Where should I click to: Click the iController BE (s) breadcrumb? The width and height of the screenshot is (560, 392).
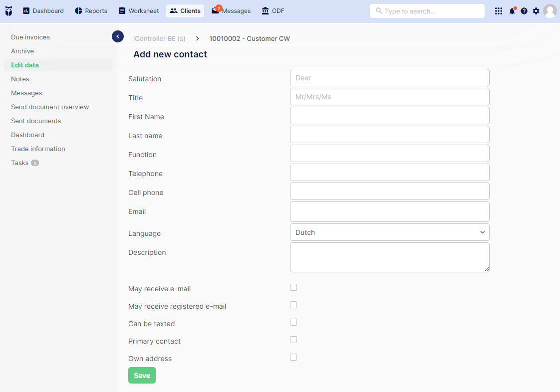[159, 38]
